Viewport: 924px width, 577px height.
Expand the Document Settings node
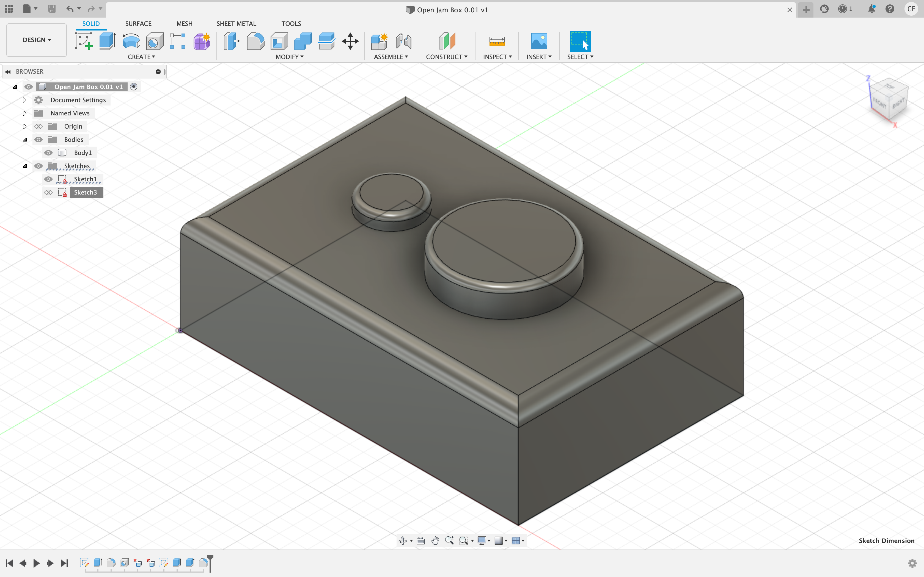coord(24,100)
